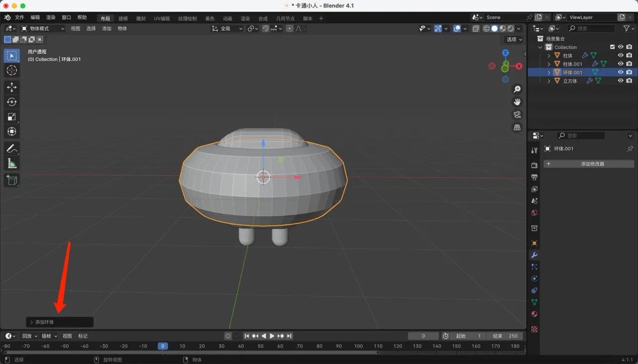Select the Rotate tool

click(12, 102)
